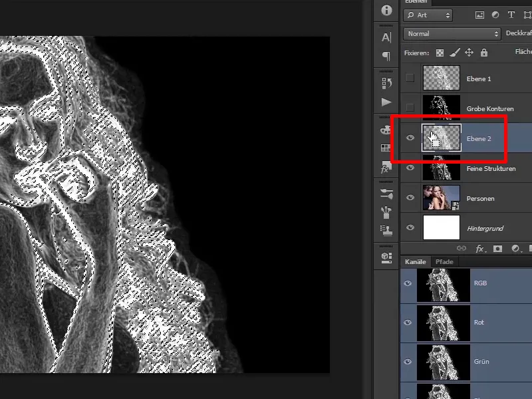Select the Grobe Konturen layer name

coord(490,108)
